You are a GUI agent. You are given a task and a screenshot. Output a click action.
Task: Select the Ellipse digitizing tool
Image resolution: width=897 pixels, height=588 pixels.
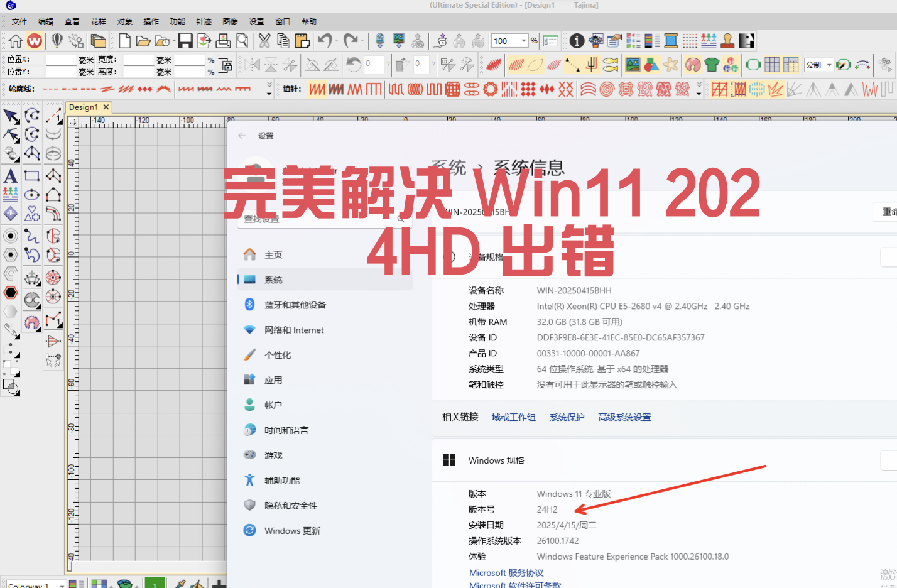point(32,195)
